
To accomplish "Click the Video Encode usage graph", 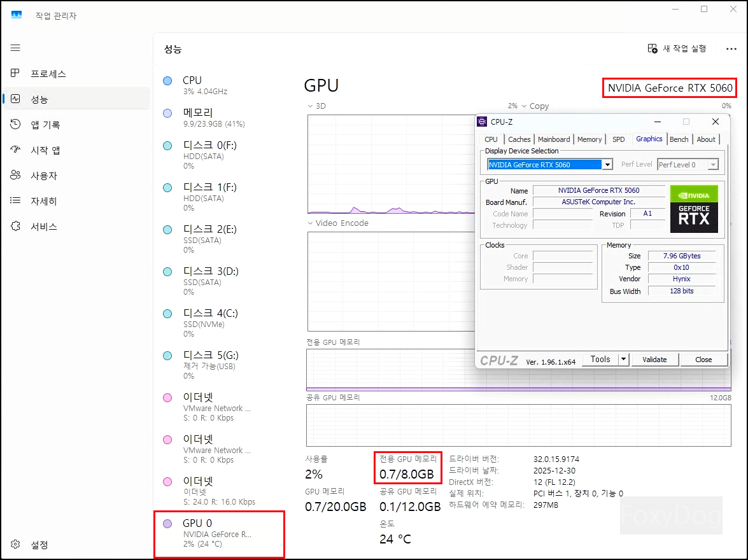I will pyautogui.click(x=391, y=281).
